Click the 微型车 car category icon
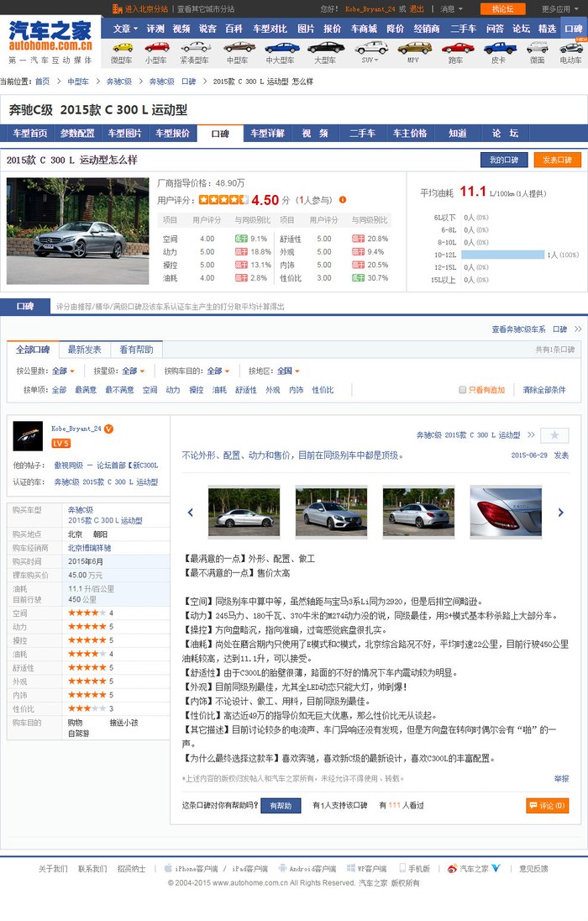This screenshot has width=588, height=921. pos(122,48)
